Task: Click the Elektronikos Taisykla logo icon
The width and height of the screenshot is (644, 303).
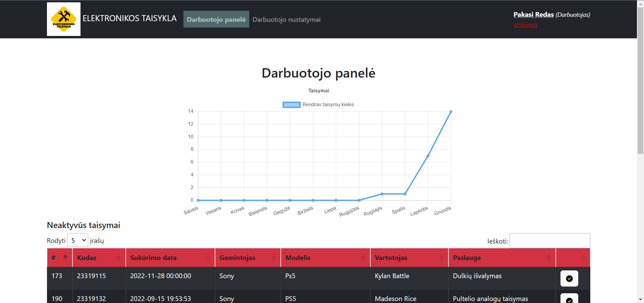Action: pyautogui.click(x=63, y=19)
